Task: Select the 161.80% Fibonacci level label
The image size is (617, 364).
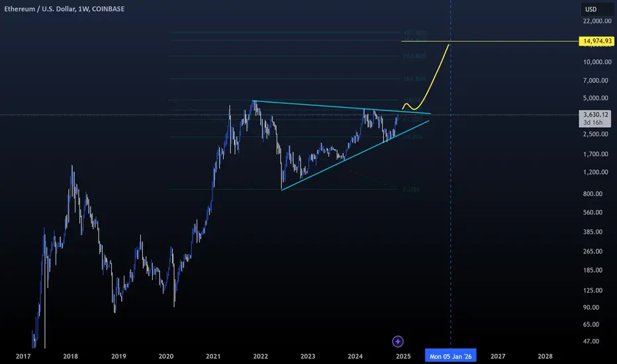Action: point(414,79)
